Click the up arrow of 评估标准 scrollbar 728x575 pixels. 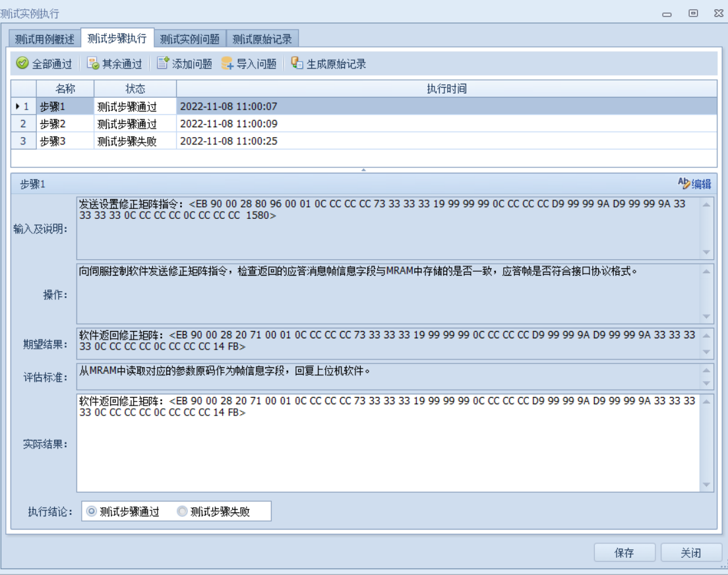[706, 370]
